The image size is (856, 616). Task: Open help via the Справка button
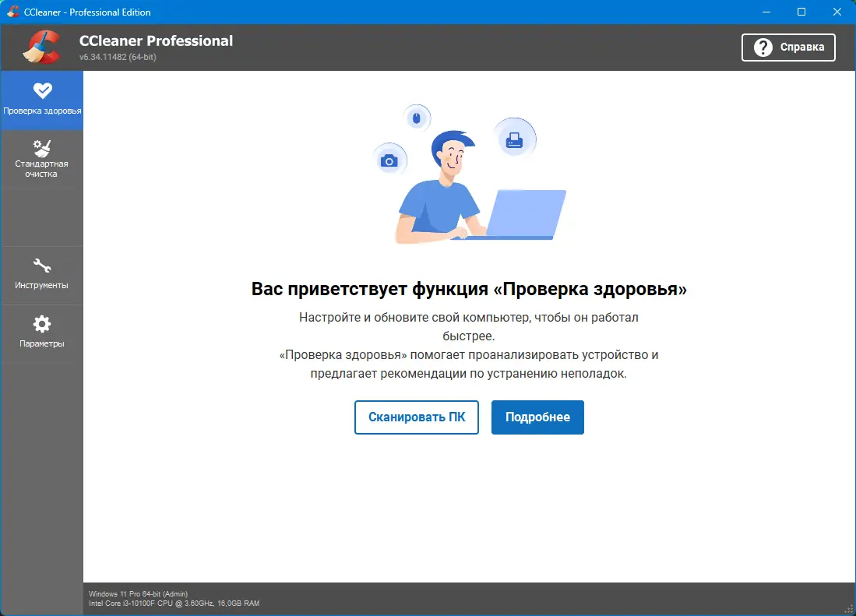(788, 47)
